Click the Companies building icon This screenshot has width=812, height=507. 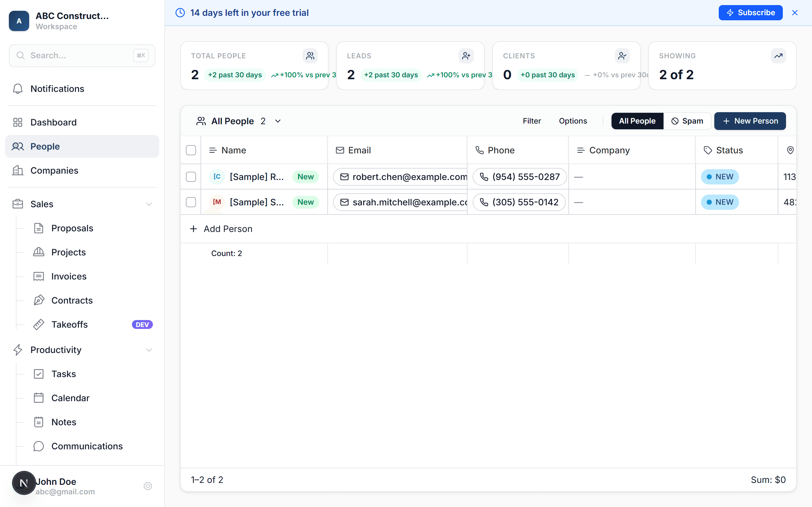17,171
